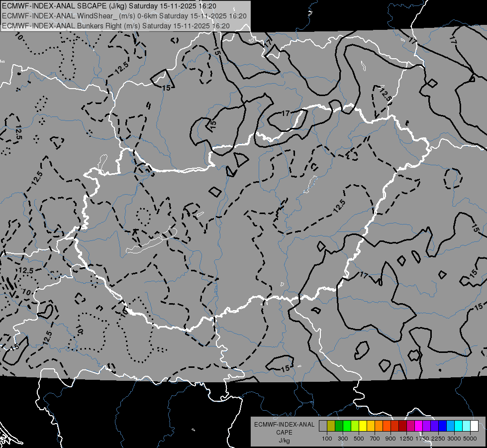487x448 pixels.
Task: Pick the amber legend swatch
Action: 371,426
